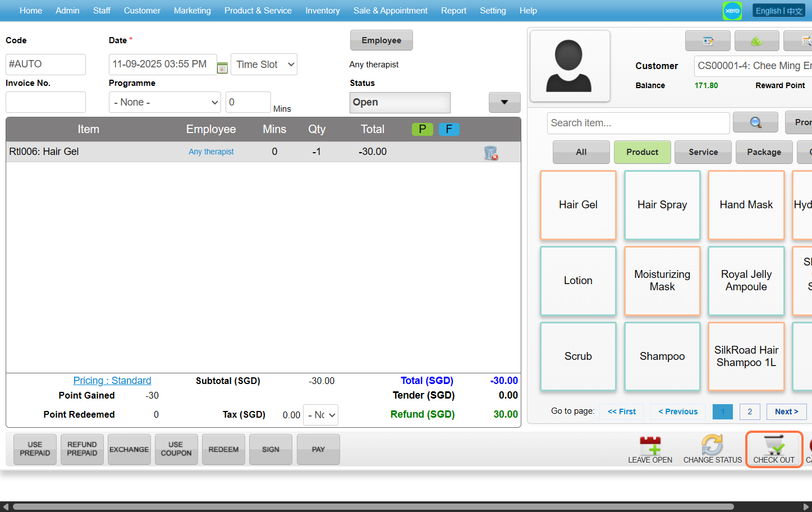Open the Programme dropdown showing None
Viewport: 812px width, 512px height.
pos(165,102)
